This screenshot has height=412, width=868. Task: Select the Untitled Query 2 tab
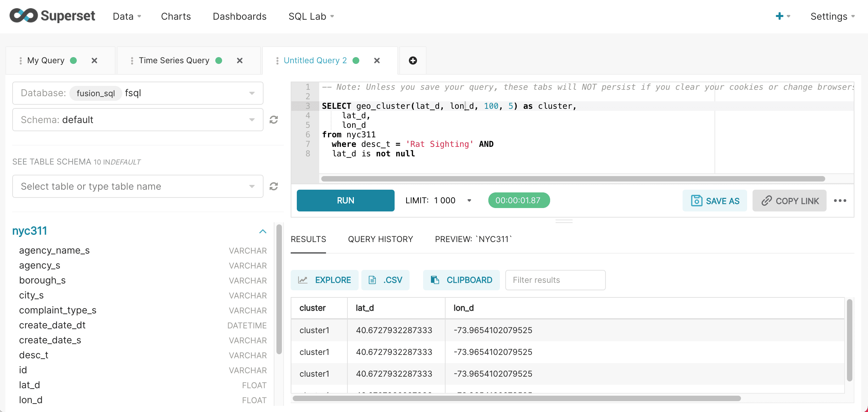(315, 61)
